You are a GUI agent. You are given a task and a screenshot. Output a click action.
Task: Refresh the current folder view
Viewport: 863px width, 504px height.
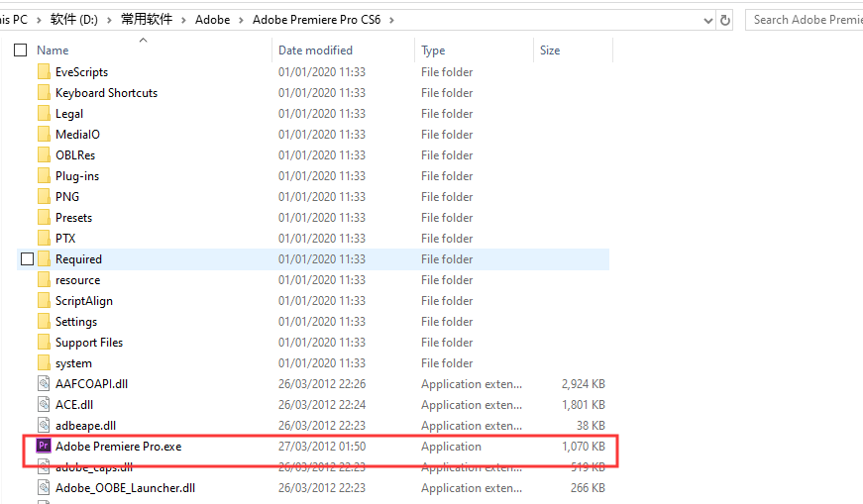click(x=725, y=21)
